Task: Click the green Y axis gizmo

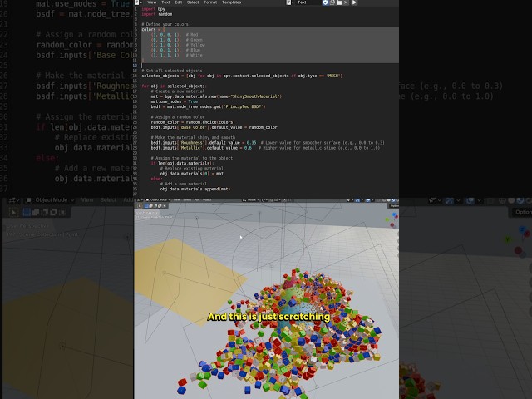Action: tap(387, 219)
